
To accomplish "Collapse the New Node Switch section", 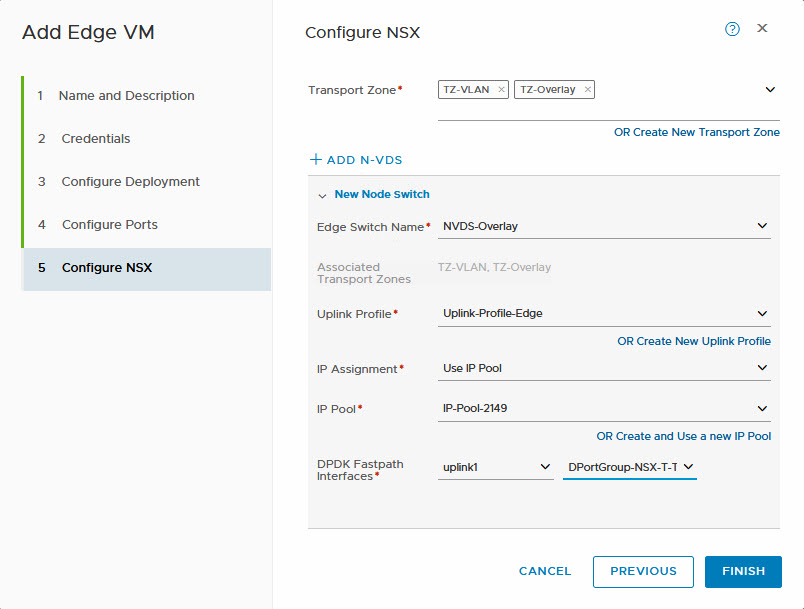I will [322, 195].
